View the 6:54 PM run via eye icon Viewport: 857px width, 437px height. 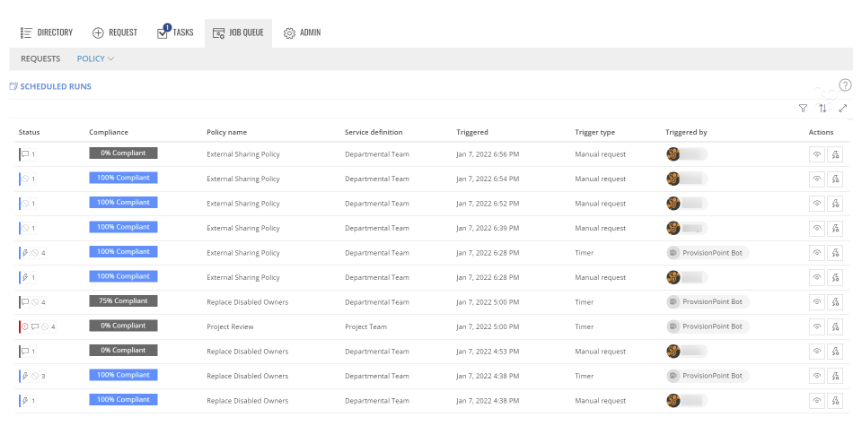pos(817,179)
